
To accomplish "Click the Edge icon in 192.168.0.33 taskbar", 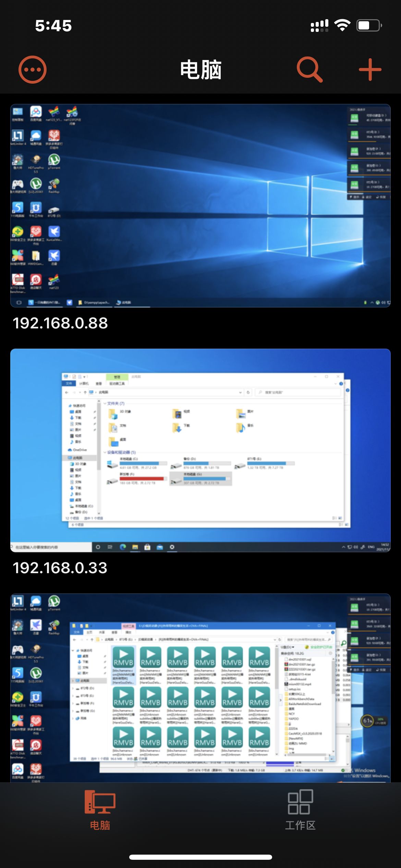I will coord(123,547).
